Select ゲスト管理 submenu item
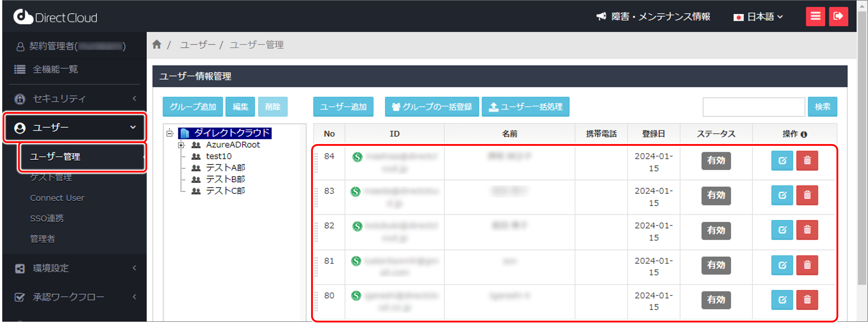868x325 pixels. 51,177
